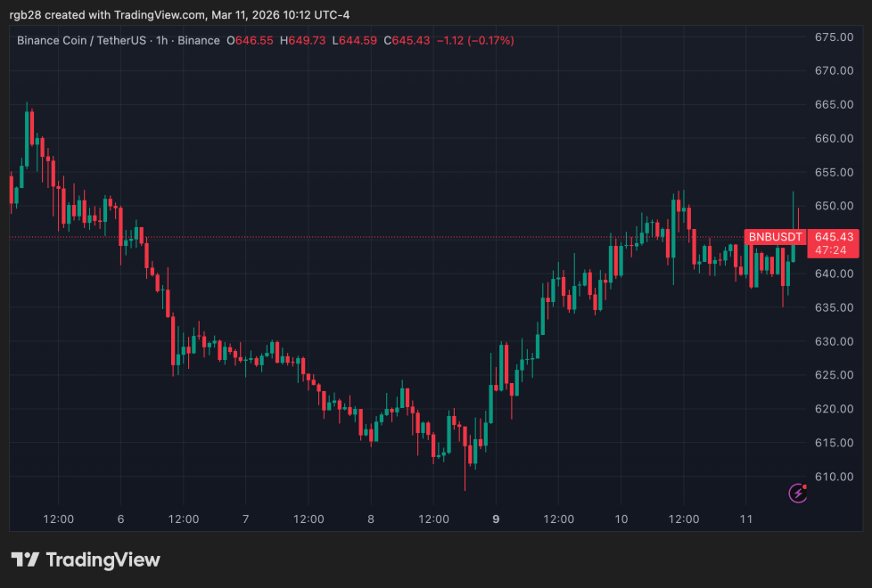Click the percentage change −0.17%
This screenshot has height=588, width=872.
(489, 40)
